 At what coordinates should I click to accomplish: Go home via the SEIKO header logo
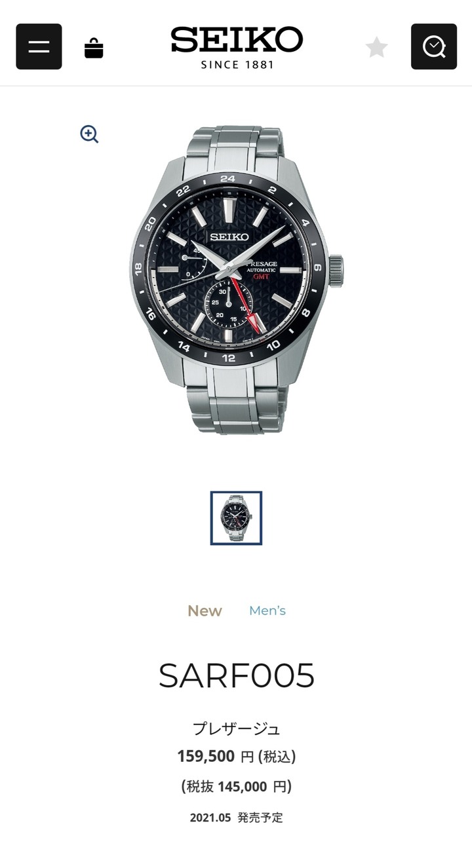237,47
